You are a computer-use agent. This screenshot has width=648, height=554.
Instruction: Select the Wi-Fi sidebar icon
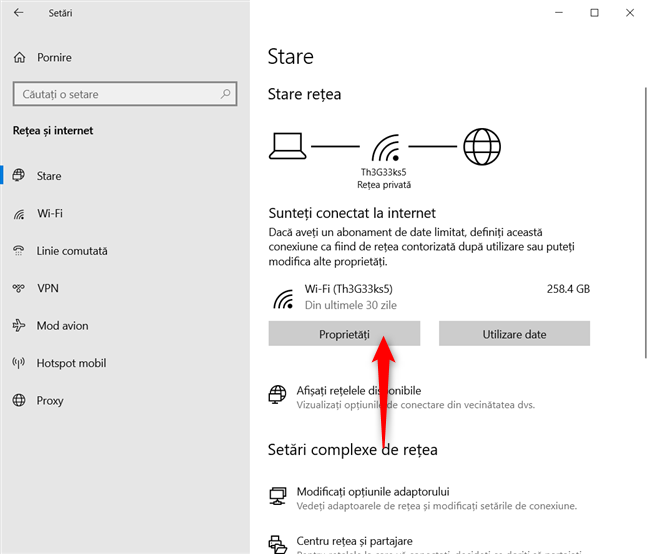(x=19, y=213)
